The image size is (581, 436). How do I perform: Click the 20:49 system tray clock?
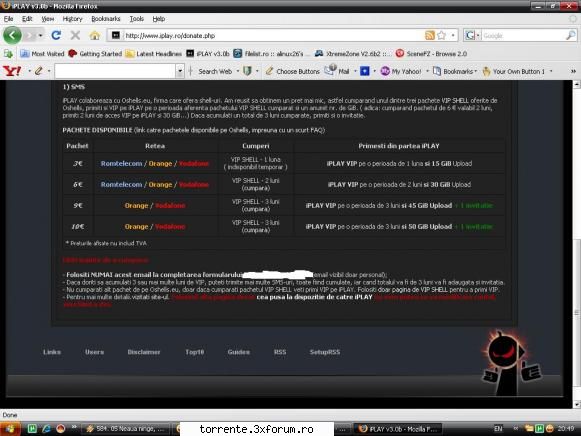click(x=566, y=429)
